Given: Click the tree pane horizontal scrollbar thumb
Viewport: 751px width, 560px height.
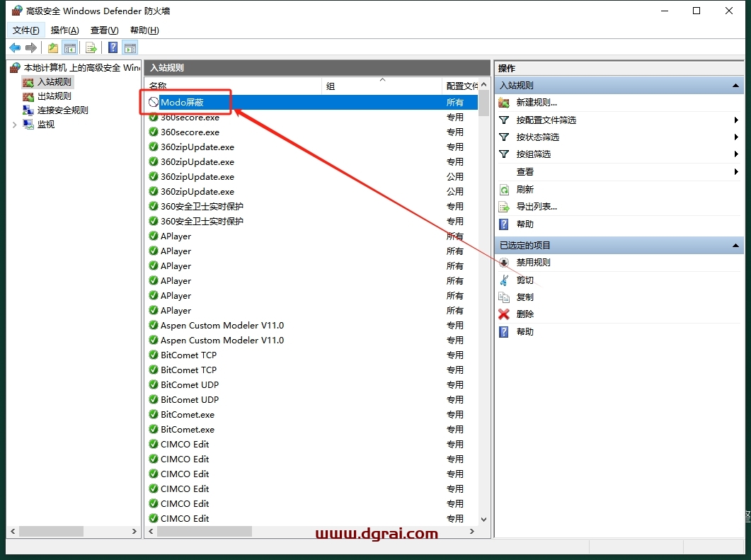Looking at the screenshot, I should 51,531.
